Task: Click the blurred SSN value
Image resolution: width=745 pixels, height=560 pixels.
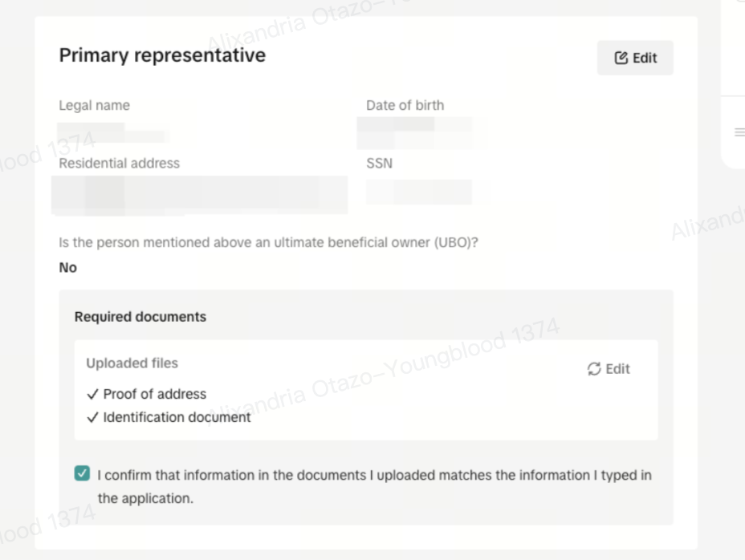Action: 418,191
